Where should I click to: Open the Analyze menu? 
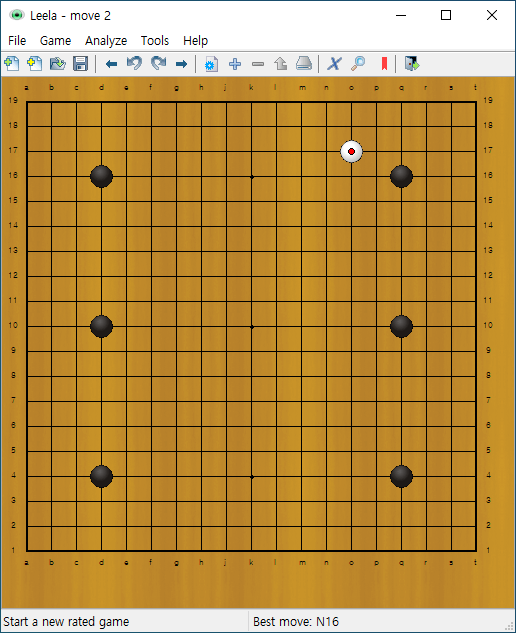pyautogui.click(x=106, y=41)
